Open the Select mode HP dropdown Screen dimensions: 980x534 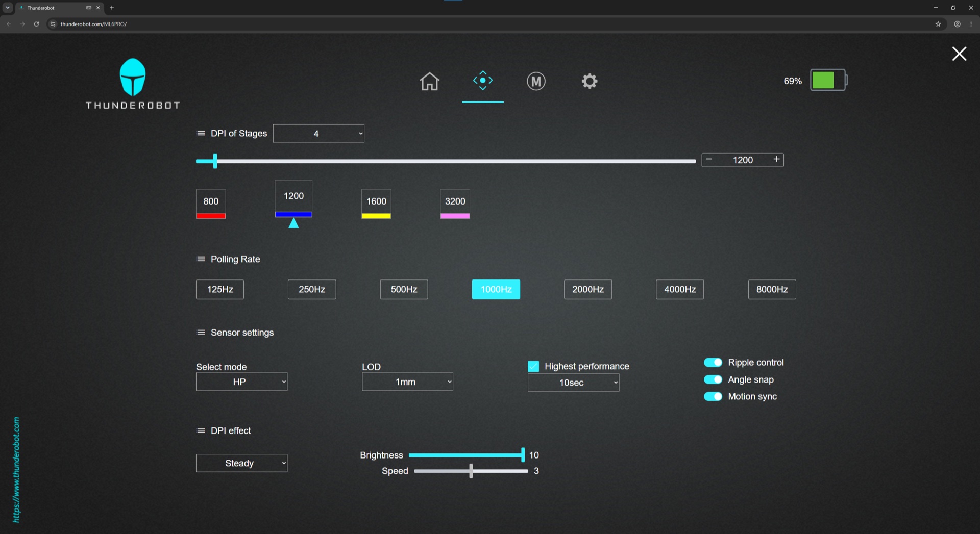241,382
